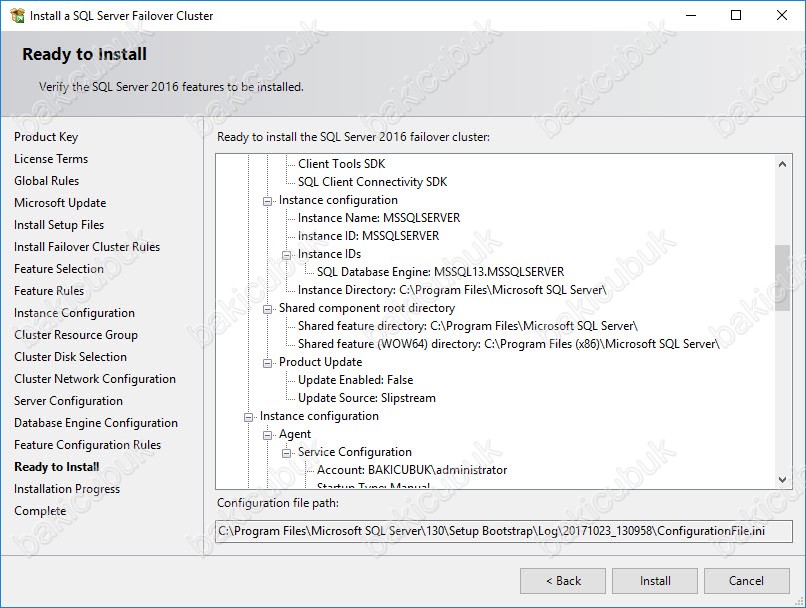Select Update Source: Slipstream row
The image size is (806, 608).
tap(367, 398)
